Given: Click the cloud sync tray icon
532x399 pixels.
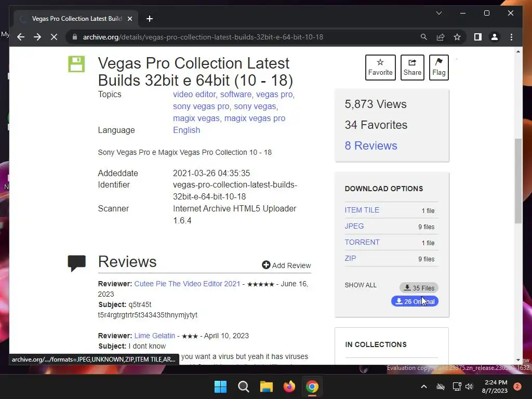Looking at the screenshot, I should [x=441, y=387].
